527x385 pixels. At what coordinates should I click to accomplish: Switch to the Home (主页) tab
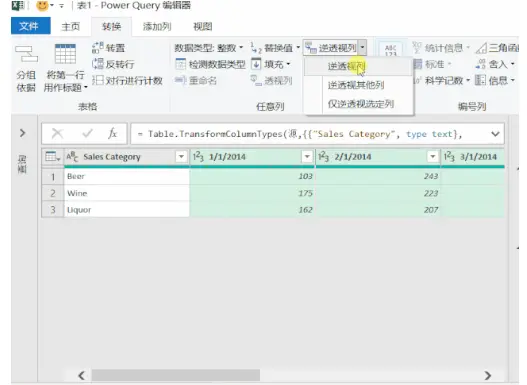coord(71,27)
